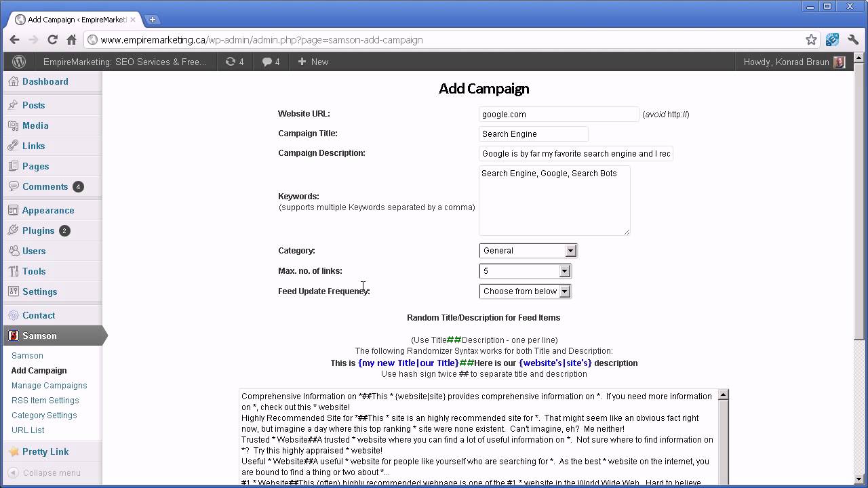Viewport: 868px width, 488px height.
Task: Open Pages menu item
Action: [35, 166]
